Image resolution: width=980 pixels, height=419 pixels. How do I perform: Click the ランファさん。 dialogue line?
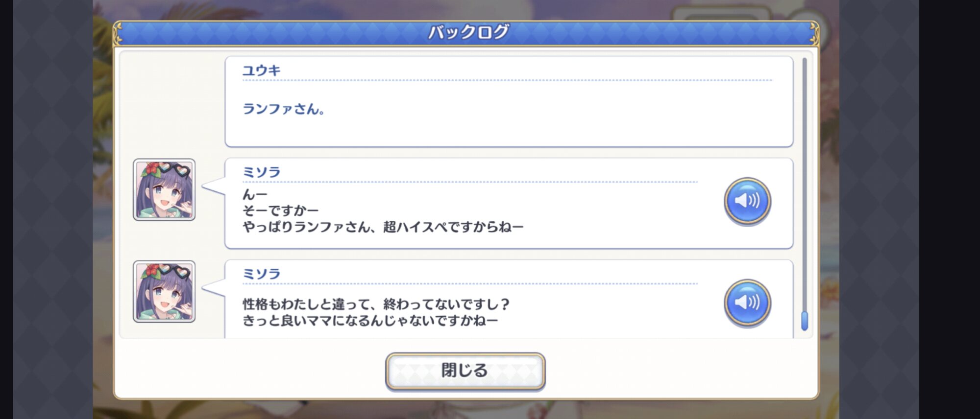(284, 109)
